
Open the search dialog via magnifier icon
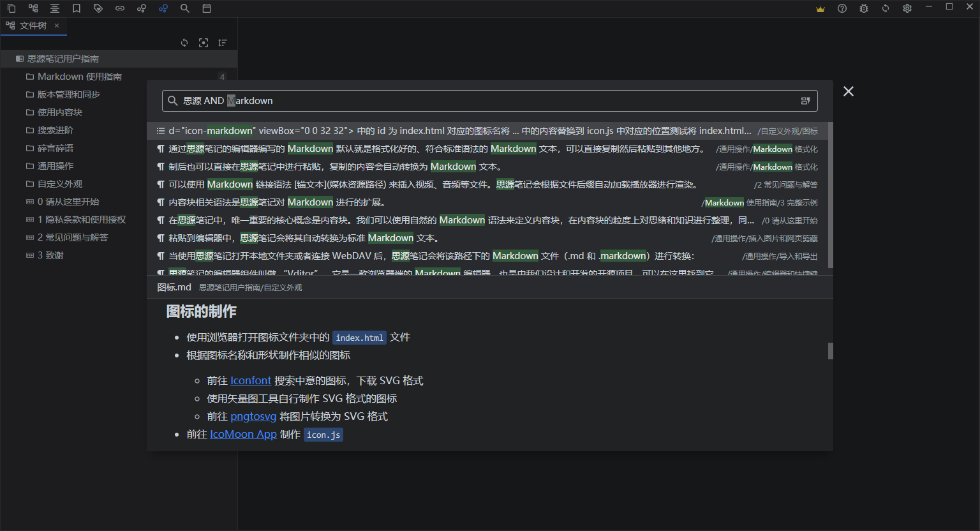[x=185, y=8]
